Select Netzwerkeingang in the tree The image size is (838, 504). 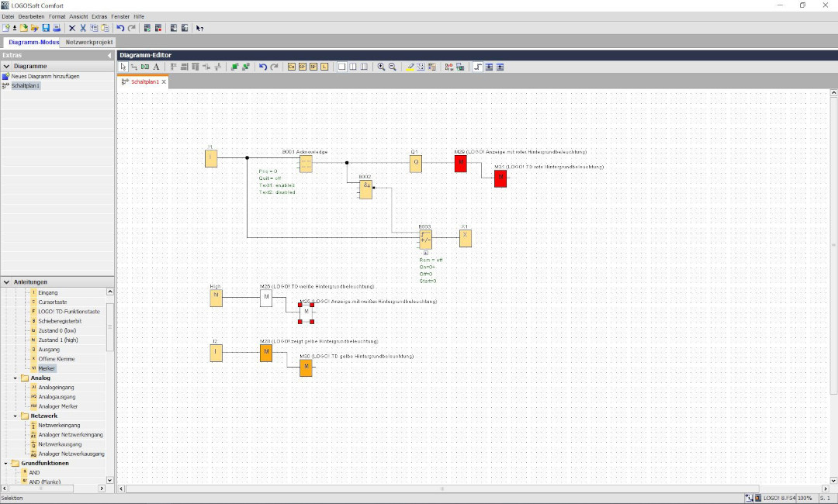tap(59, 426)
